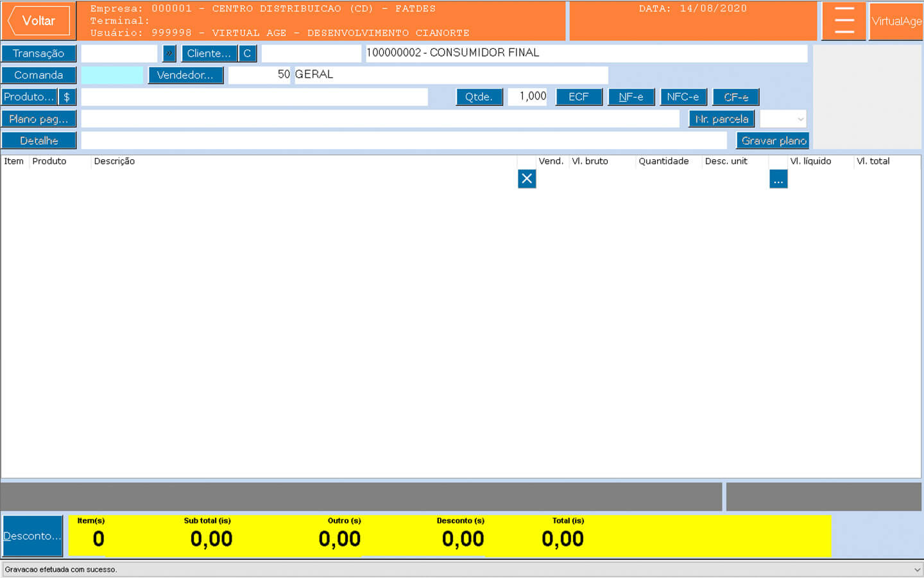924x578 pixels.
Task: Click the VirtualAge logo button
Action: [896, 21]
